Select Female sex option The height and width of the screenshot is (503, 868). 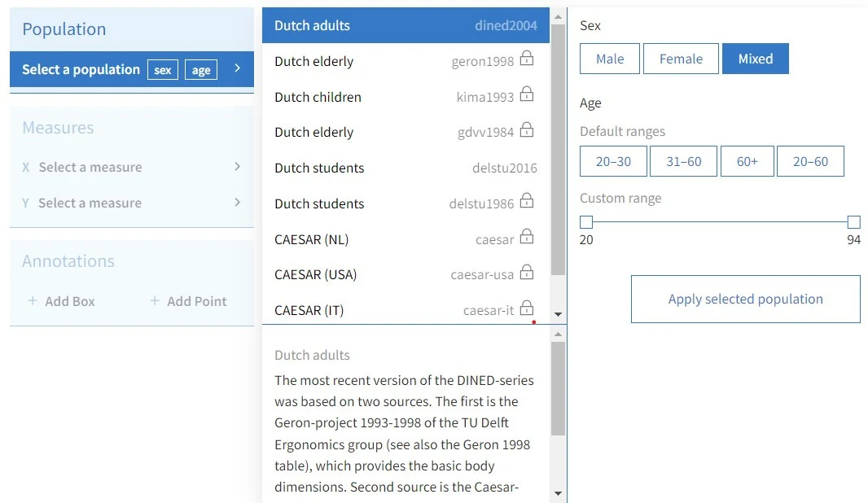(681, 59)
